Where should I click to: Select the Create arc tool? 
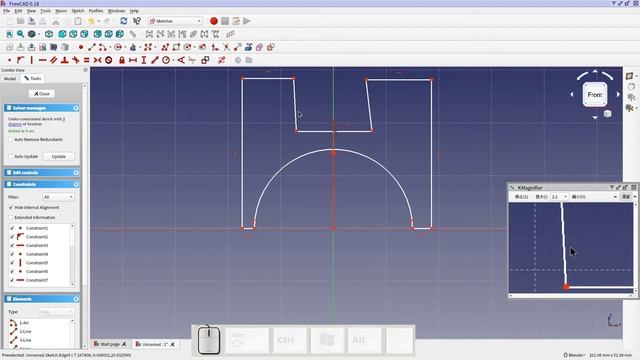pos(102,47)
